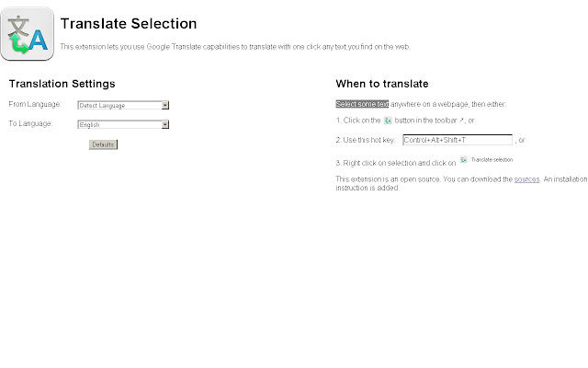Viewport: 588px width, 368px height.
Task: Click the arrow icon after the word toolbar
Action: point(461,121)
